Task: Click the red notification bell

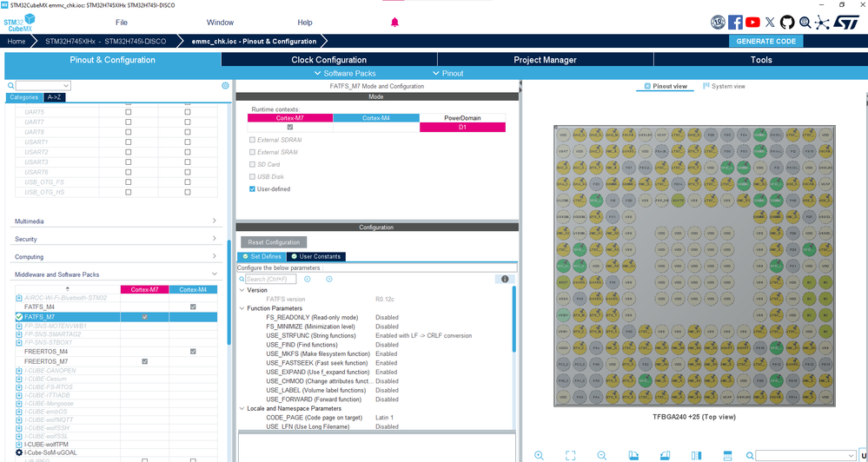Action: (x=394, y=22)
